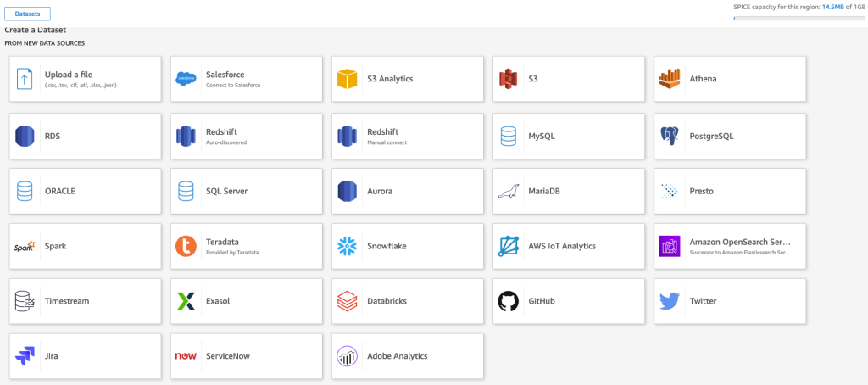Click the blue Jira logo icon

25,356
